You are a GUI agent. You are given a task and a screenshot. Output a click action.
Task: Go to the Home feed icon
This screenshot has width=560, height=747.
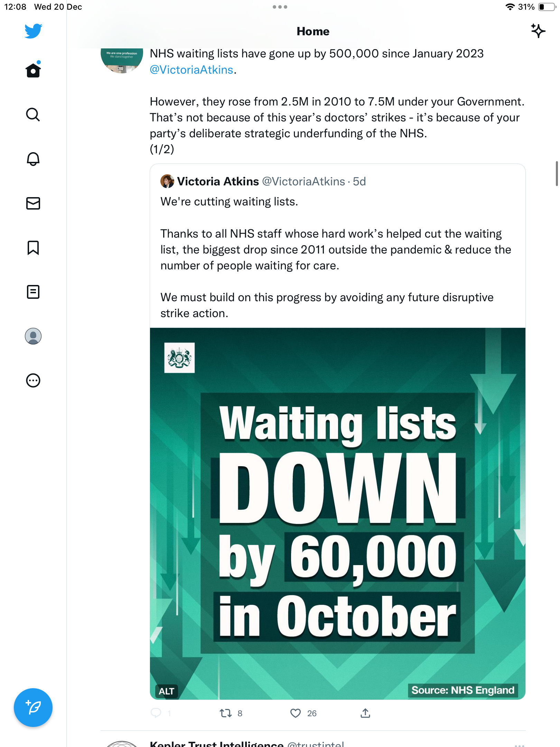click(33, 70)
